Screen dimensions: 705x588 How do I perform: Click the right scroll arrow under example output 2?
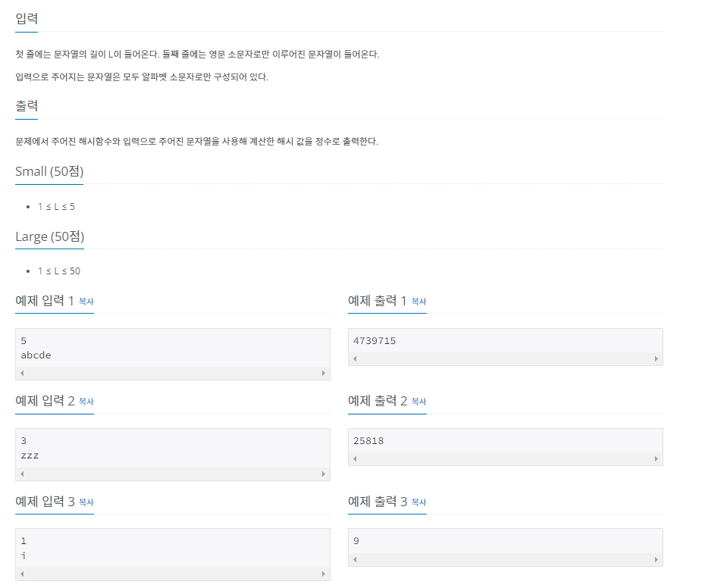click(656, 458)
